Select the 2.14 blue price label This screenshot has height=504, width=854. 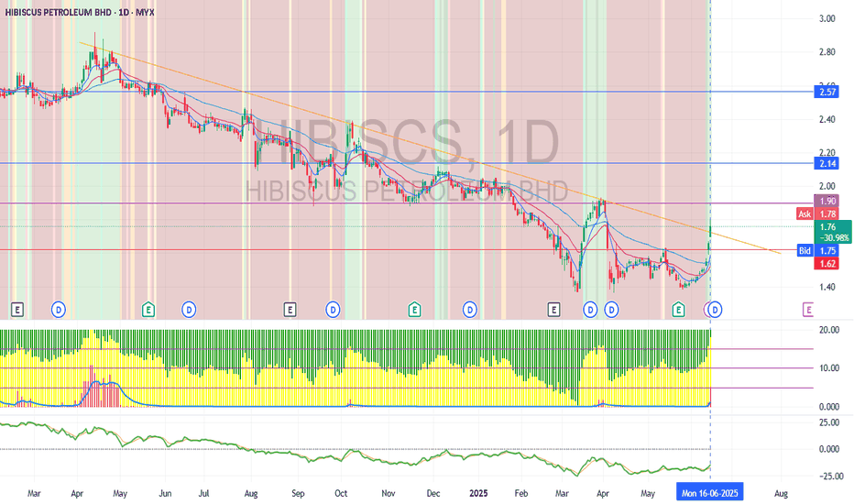pos(827,163)
